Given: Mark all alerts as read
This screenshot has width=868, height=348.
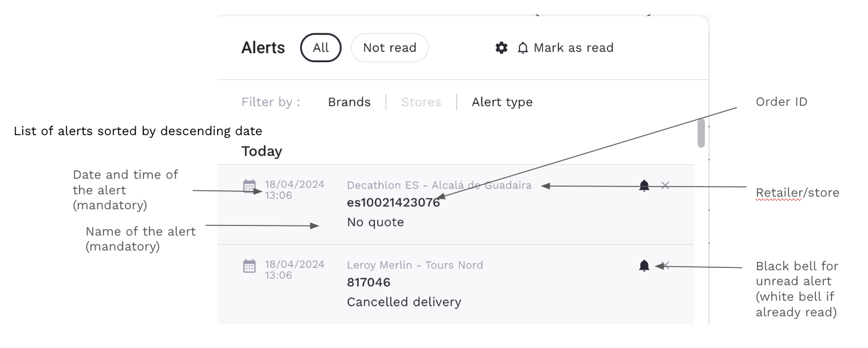Looking at the screenshot, I should pyautogui.click(x=573, y=48).
